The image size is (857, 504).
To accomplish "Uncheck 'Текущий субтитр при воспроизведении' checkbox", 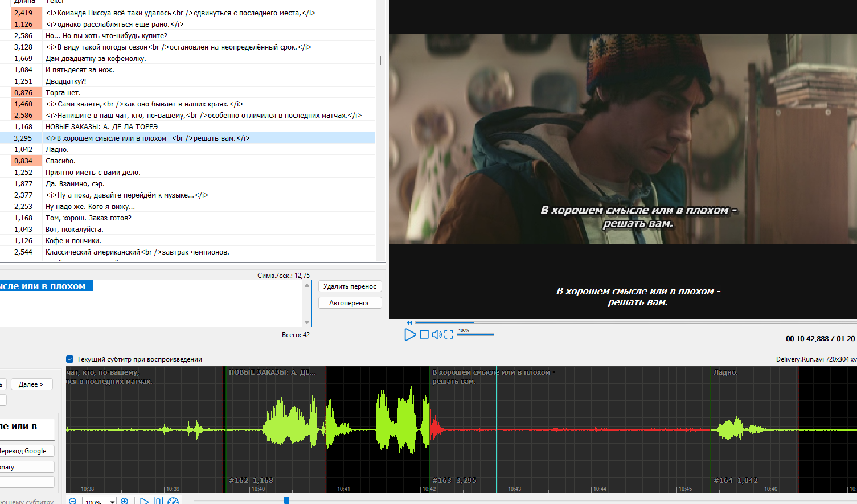I will pyautogui.click(x=70, y=359).
